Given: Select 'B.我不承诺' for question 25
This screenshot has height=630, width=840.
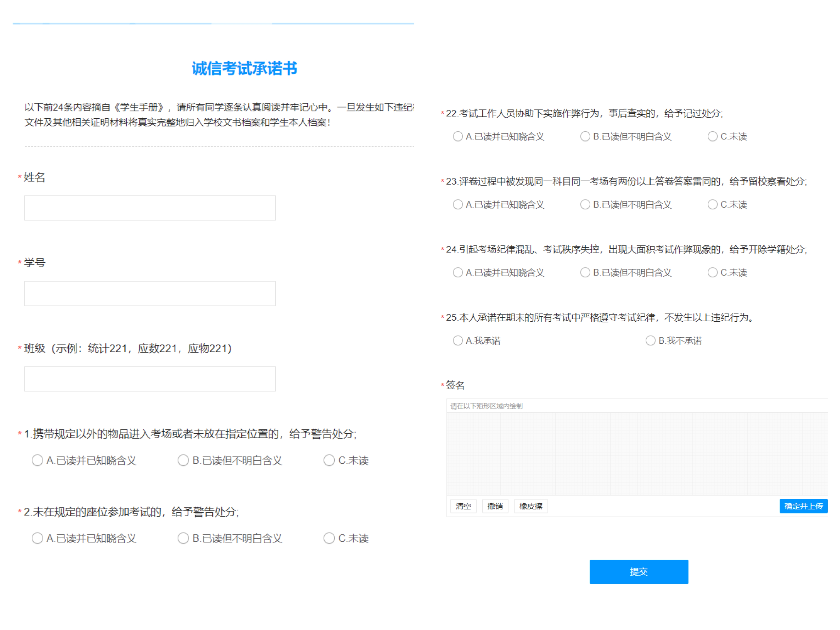Looking at the screenshot, I should pyautogui.click(x=650, y=340).
